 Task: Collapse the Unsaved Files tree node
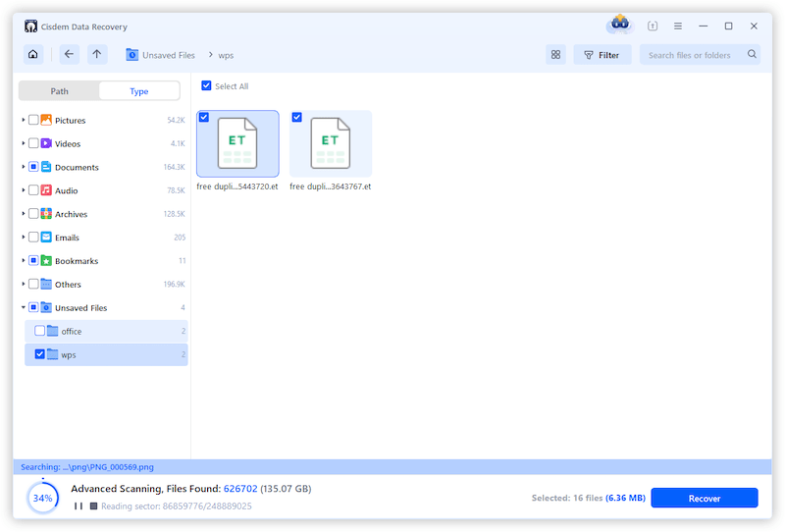pos(23,307)
